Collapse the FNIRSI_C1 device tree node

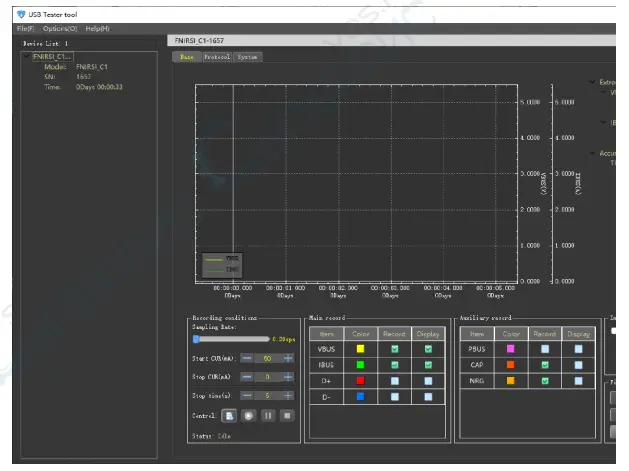[x=26, y=57]
